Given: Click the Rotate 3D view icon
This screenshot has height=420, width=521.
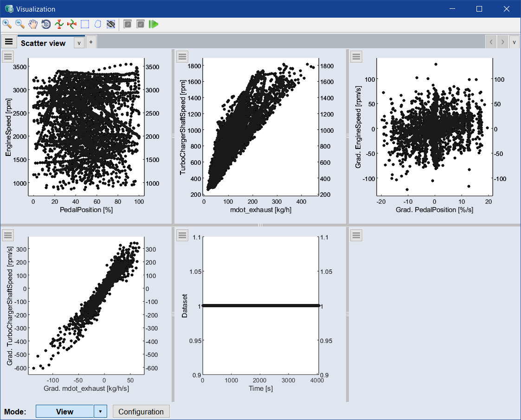Looking at the screenshot, I should pos(46,24).
